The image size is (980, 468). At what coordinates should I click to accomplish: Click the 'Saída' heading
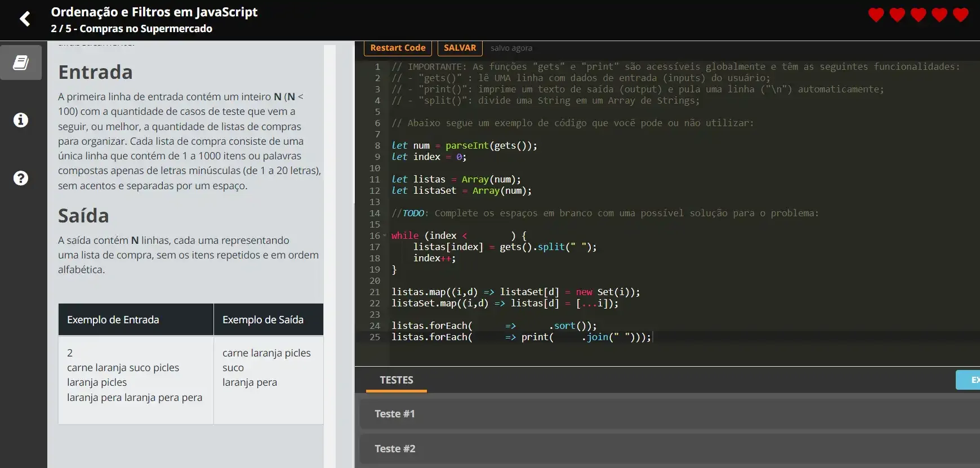pyautogui.click(x=83, y=216)
